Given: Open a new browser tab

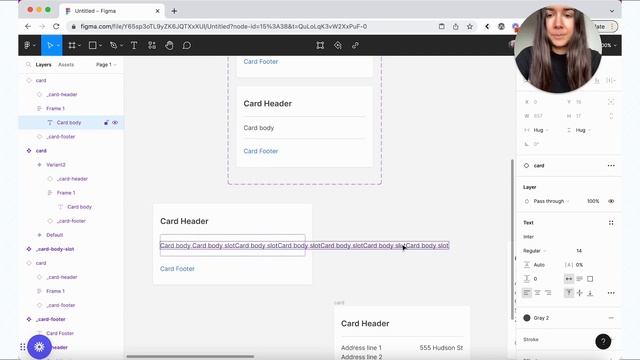Looking at the screenshot, I should (174, 11).
